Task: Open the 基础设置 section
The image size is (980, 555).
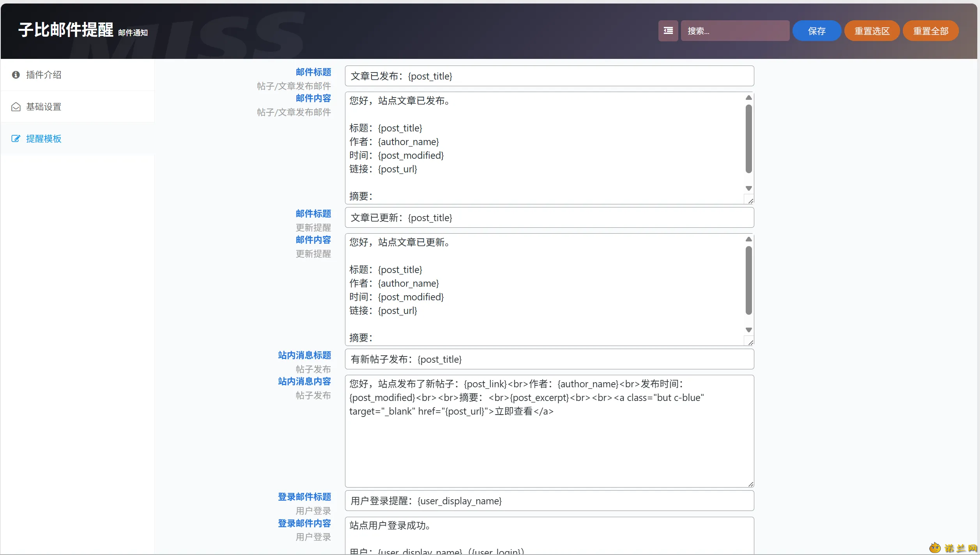Action: pos(78,107)
